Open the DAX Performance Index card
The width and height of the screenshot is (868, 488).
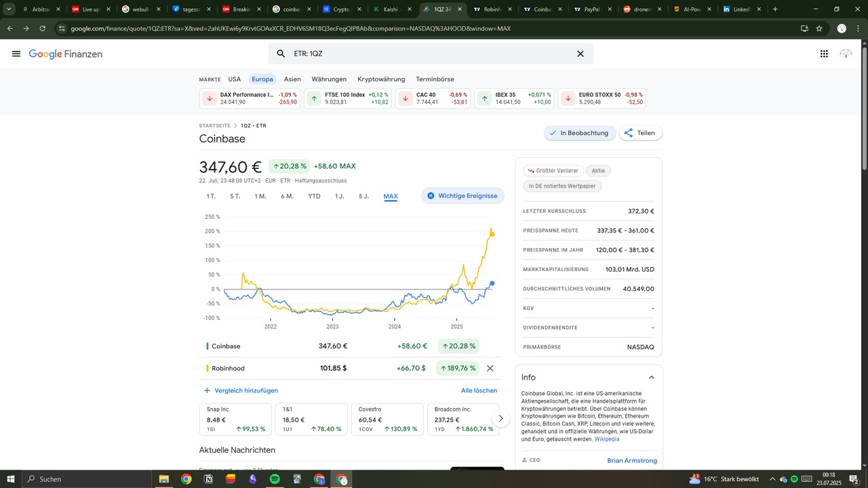[250, 98]
